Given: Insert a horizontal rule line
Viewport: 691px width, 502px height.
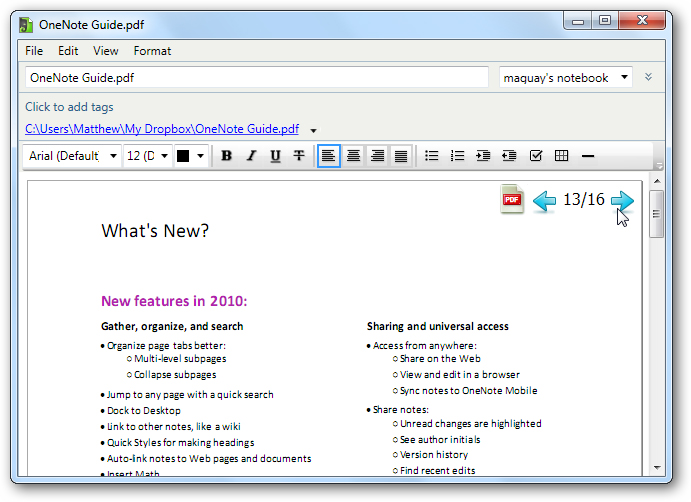Looking at the screenshot, I should (x=588, y=156).
